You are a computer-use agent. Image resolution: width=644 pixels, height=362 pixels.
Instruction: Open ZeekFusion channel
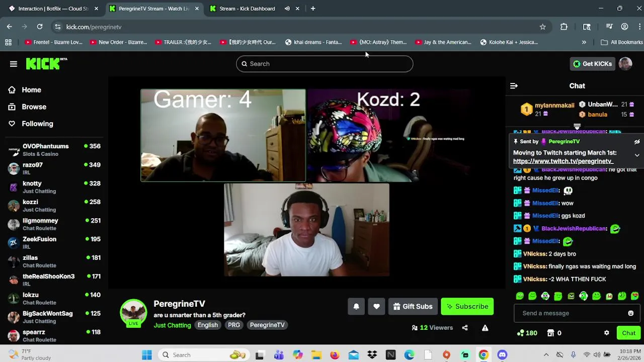[x=54, y=243]
